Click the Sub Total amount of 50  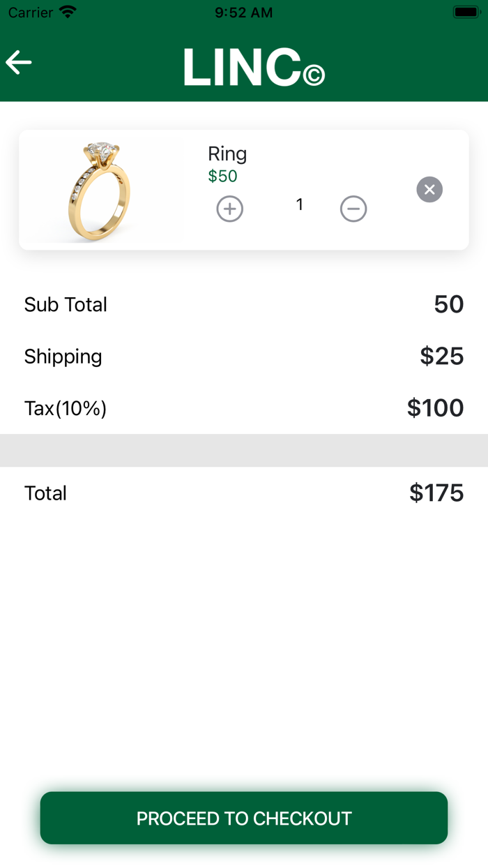[450, 304]
